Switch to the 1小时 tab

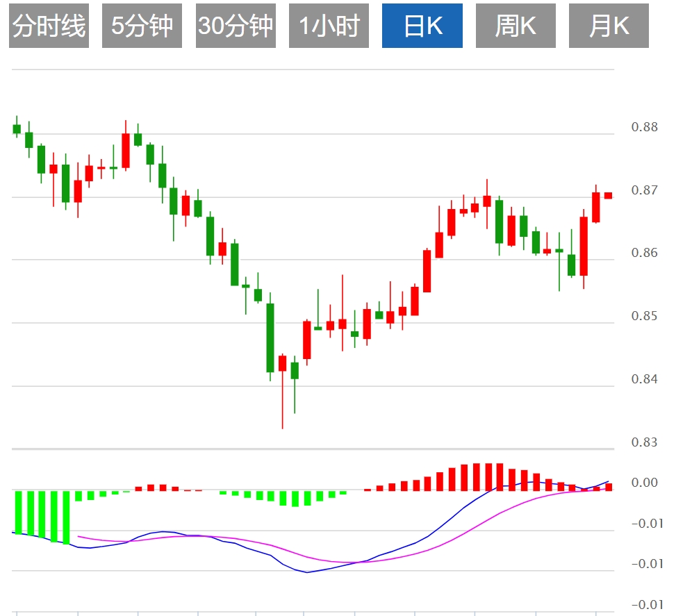tap(329, 26)
